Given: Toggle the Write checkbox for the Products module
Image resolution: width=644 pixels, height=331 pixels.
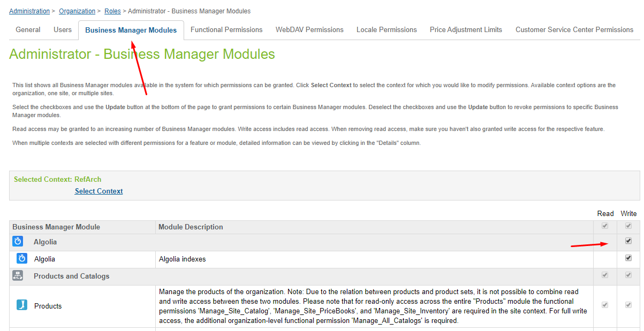Looking at the screenshot, I should point(628,304).
